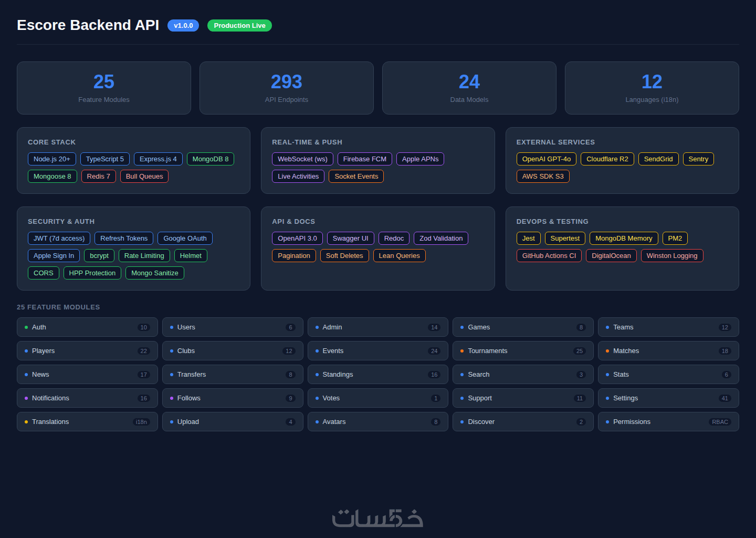Click the v1.0.0 version badge
The width and height of the screenshot is (756, 538).
tap(183, 25)
